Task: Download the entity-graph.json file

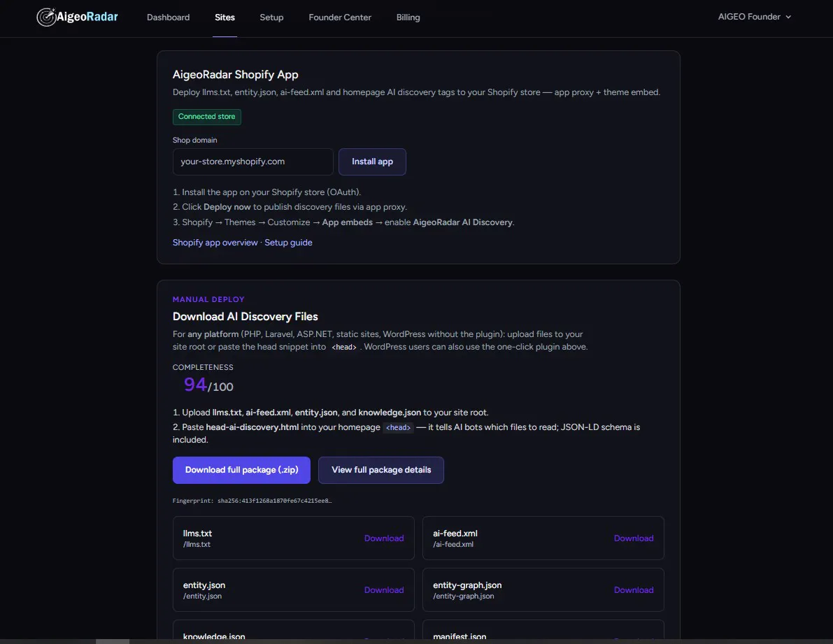Action: coord(634,590)
